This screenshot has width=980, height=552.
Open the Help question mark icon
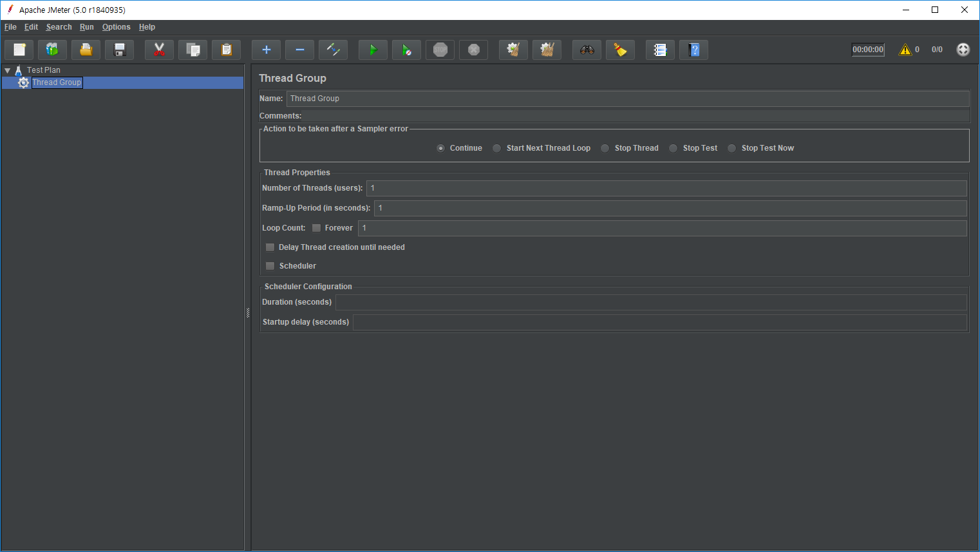(x=694, y=50)
